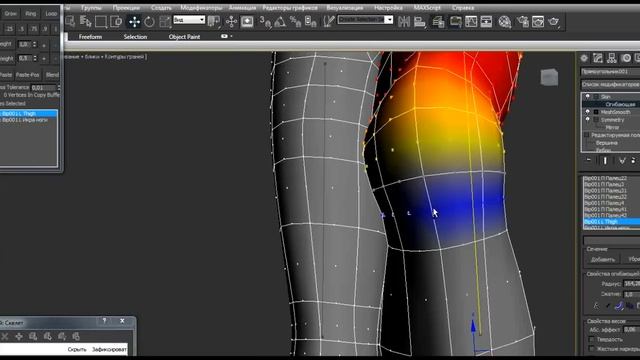Select the Scale transform tool

coord(164,22)
